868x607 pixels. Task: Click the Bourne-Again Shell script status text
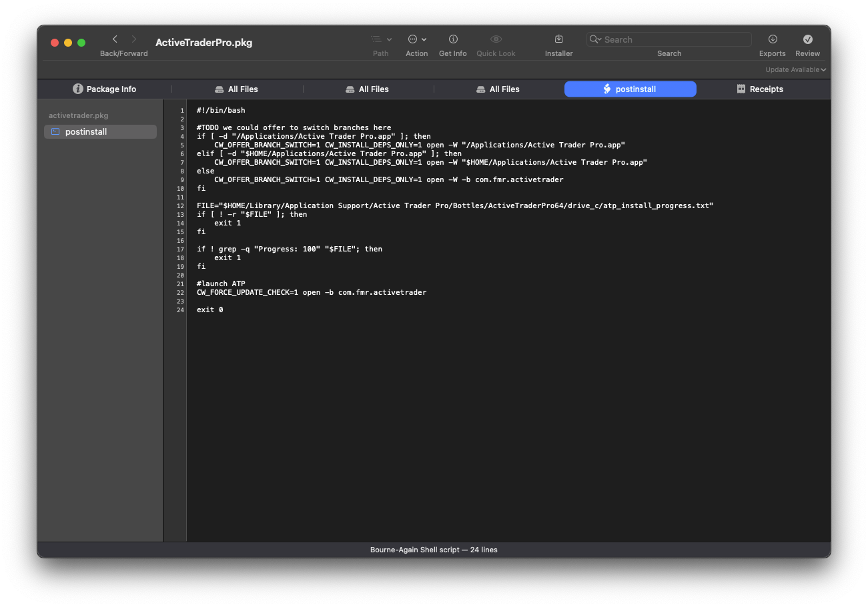click(x=434, y=550)
